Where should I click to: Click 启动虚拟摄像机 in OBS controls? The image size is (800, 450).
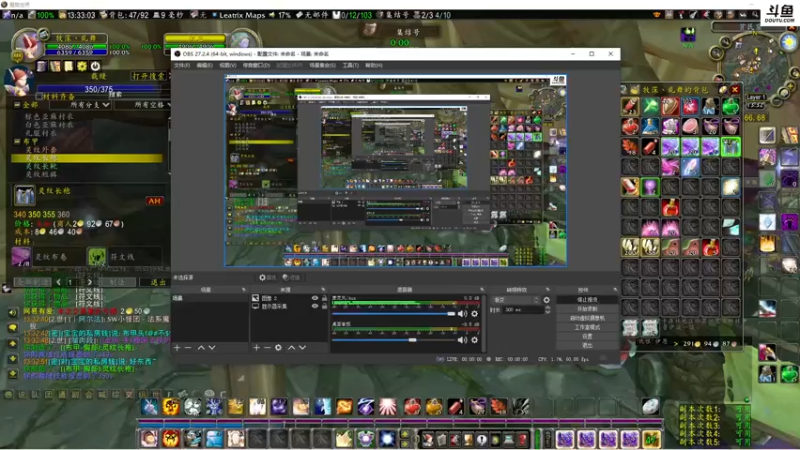coord(587,318)
